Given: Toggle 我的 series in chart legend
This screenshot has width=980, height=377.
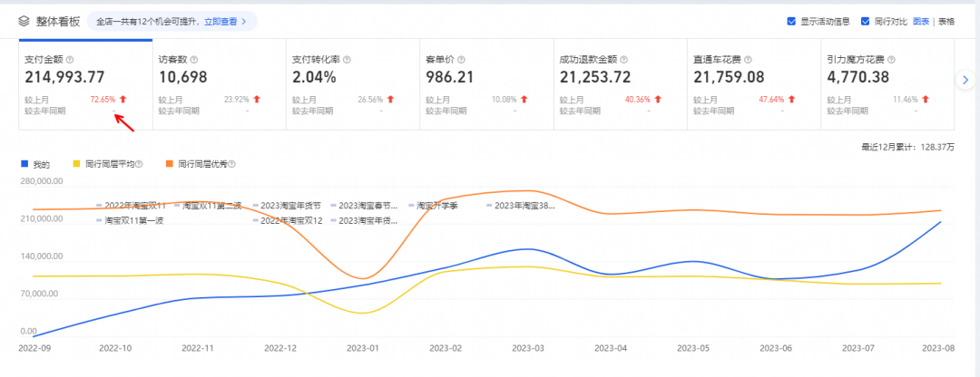Looking at the screenshot, I should coord(36,165).
